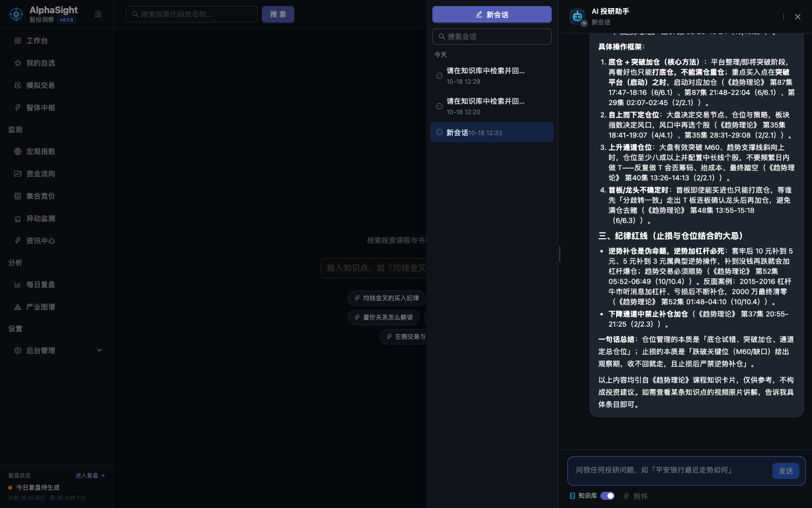Click the 附件 paperclip icon
The height and width of the screenshot is (508, 812).
[626, 496]
